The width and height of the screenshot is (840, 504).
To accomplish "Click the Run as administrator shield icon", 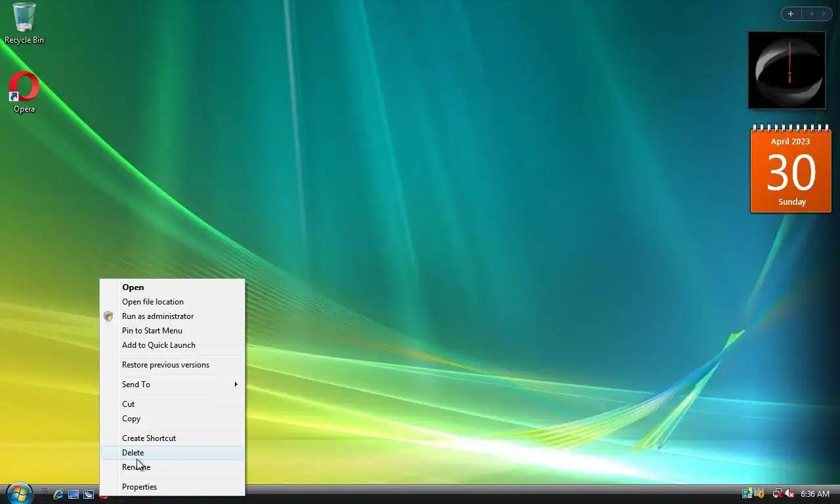I will coord(108,316).
